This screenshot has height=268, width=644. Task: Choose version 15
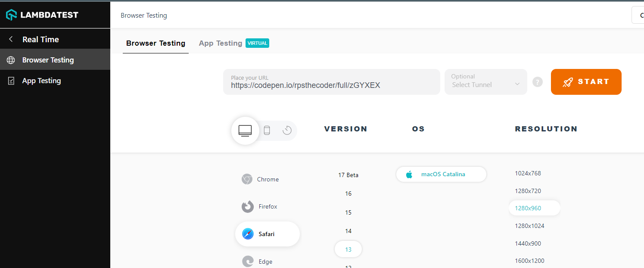[x=348, y=212]
